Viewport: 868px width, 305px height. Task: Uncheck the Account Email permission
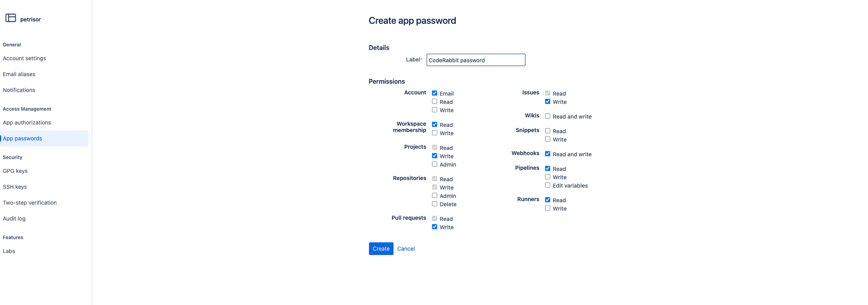pos(435,93)
